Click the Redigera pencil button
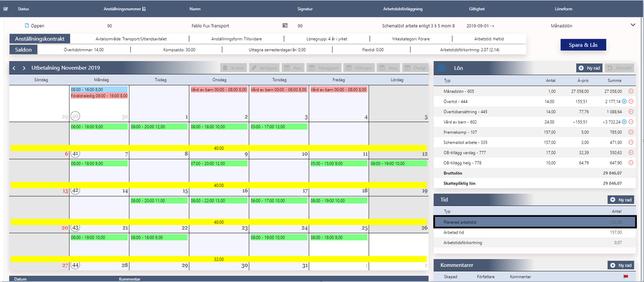 coord(264,68)
